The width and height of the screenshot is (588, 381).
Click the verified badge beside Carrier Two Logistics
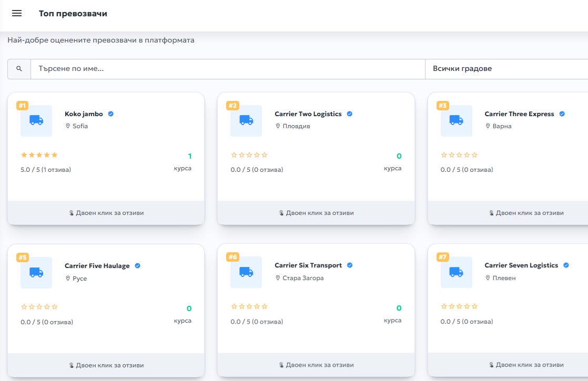click(x=350, y=114)
